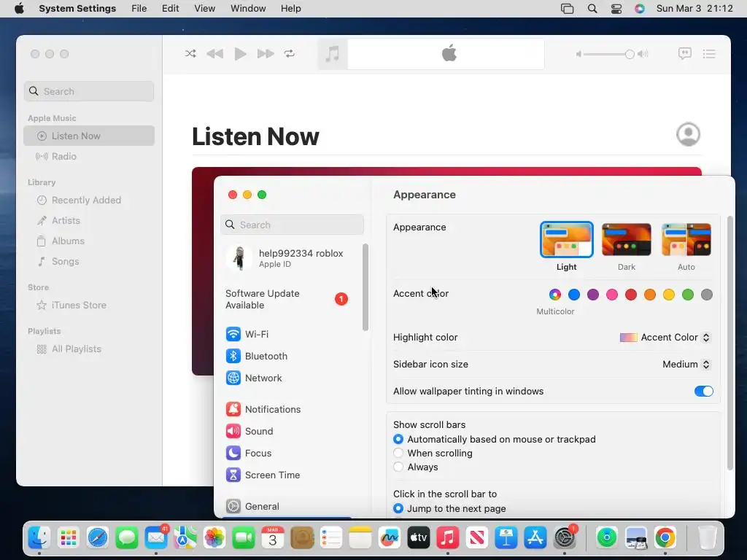The width and height of the screenshot is (747, 560).
Task: Choose the orange accent color
Action: pyautogui.click(x=650, y=295)
